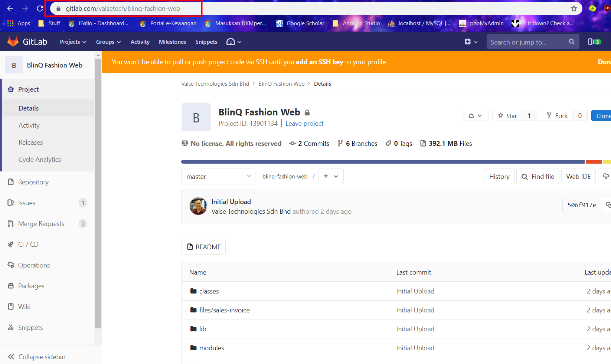Viewport: 611px width, 364px height.
Task: Go to Merge Requests in sidebar
Action: point(41,224)
